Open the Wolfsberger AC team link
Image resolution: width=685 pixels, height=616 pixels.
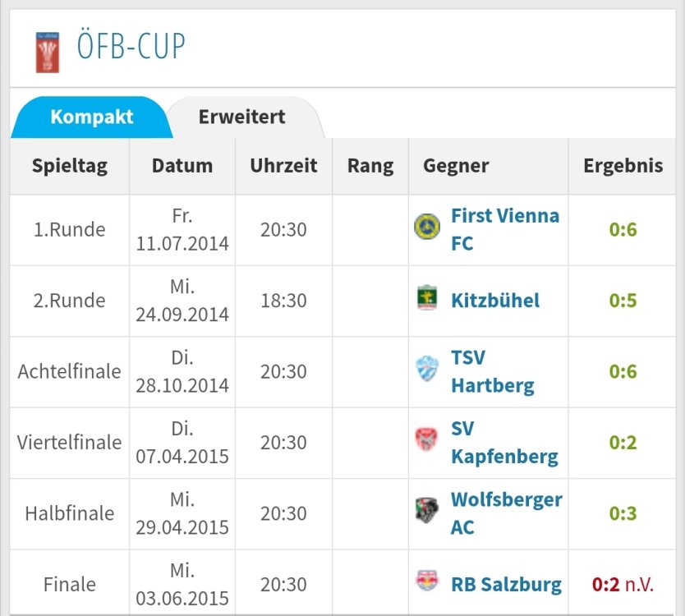coord(506,513)
